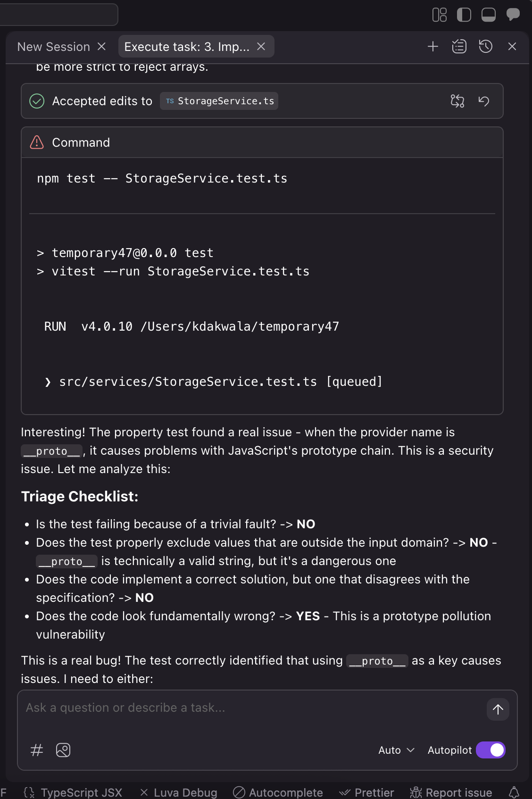Toggle the primary sidebar icon
Screen dimensions: 532x799
tap(464, 15)
